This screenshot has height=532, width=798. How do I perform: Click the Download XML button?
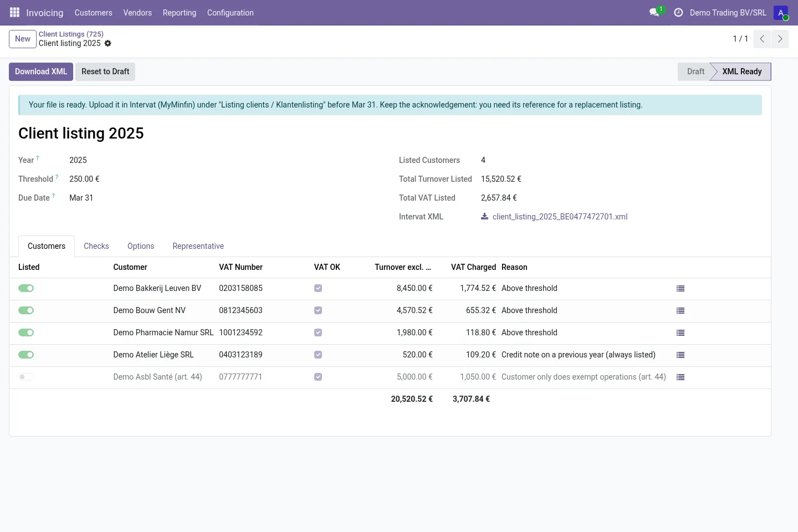(x=41, y=71)
